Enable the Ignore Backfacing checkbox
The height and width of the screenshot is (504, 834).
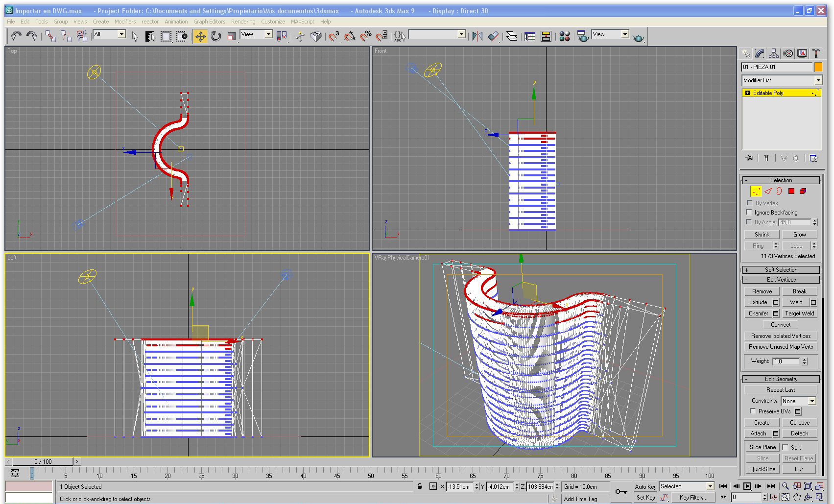749,212
